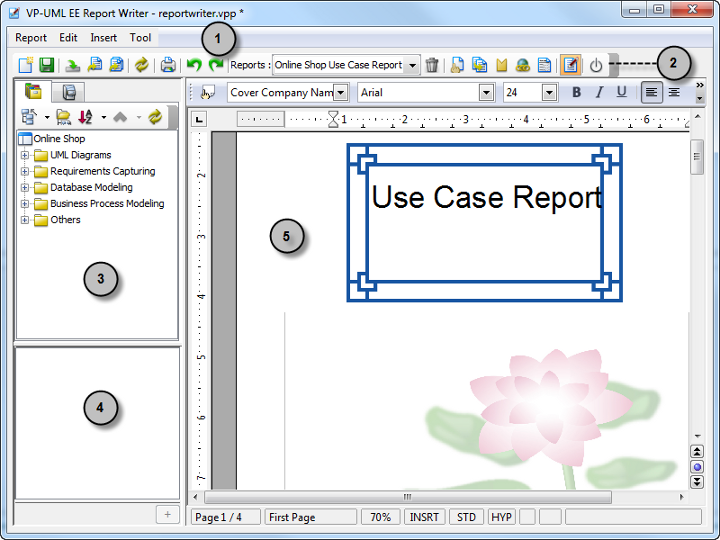Delete the report using the trash icon

(432, 65)
